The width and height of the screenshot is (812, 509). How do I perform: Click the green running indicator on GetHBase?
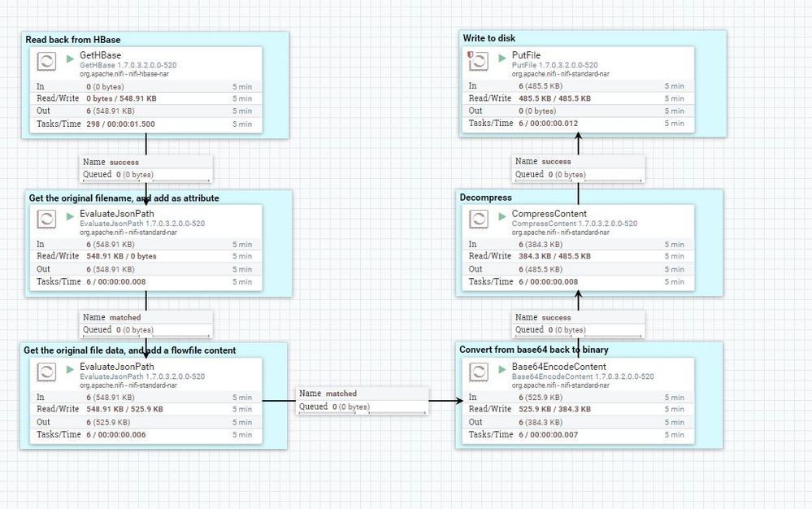pos(70,59)
